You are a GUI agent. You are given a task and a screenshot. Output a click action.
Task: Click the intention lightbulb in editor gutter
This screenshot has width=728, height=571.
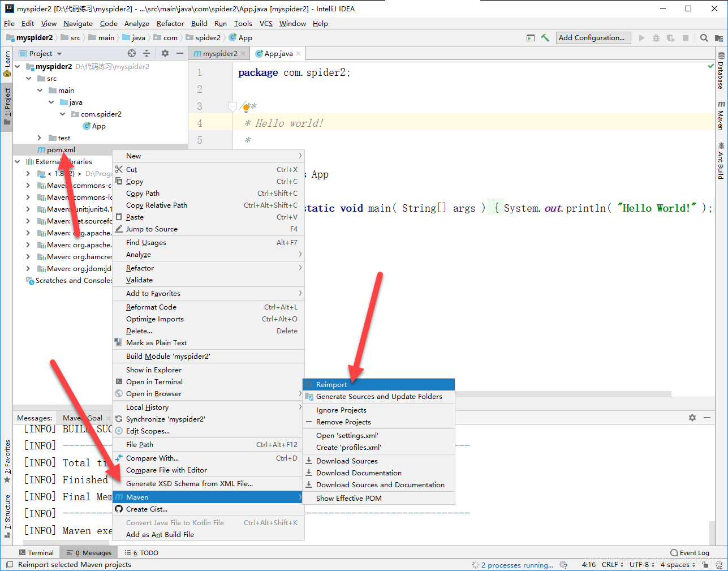click(x=246, y=108)
